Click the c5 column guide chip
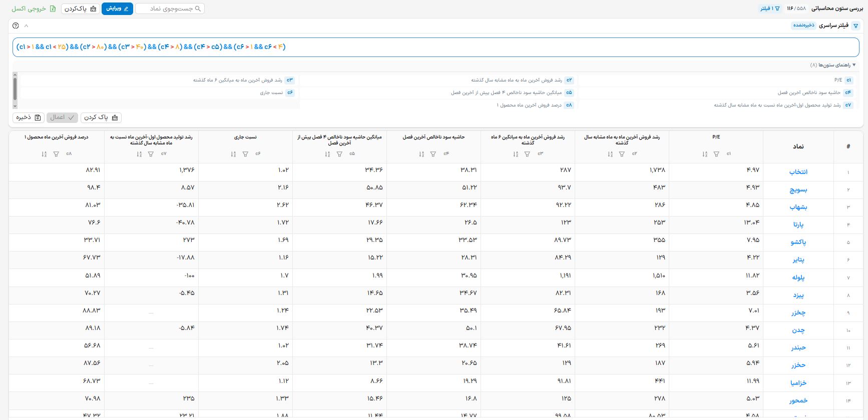The height and width of the screenshot is (420, 868). (x=569, y=92)
